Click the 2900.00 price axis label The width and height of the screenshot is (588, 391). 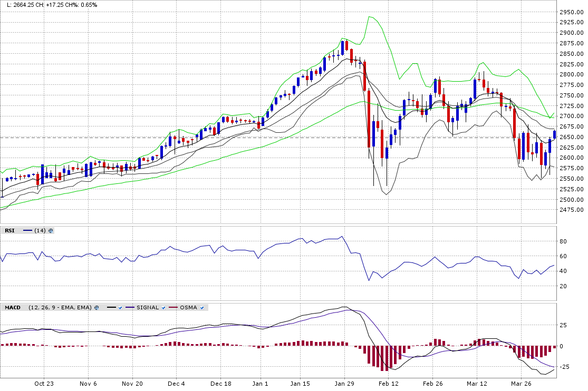click(x=572, y=33)
